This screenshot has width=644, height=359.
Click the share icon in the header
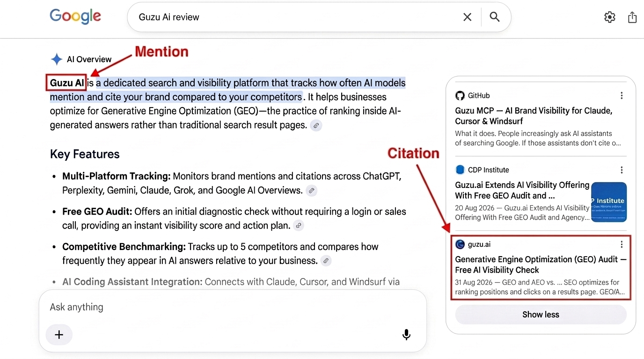click(x=632, y=17)
